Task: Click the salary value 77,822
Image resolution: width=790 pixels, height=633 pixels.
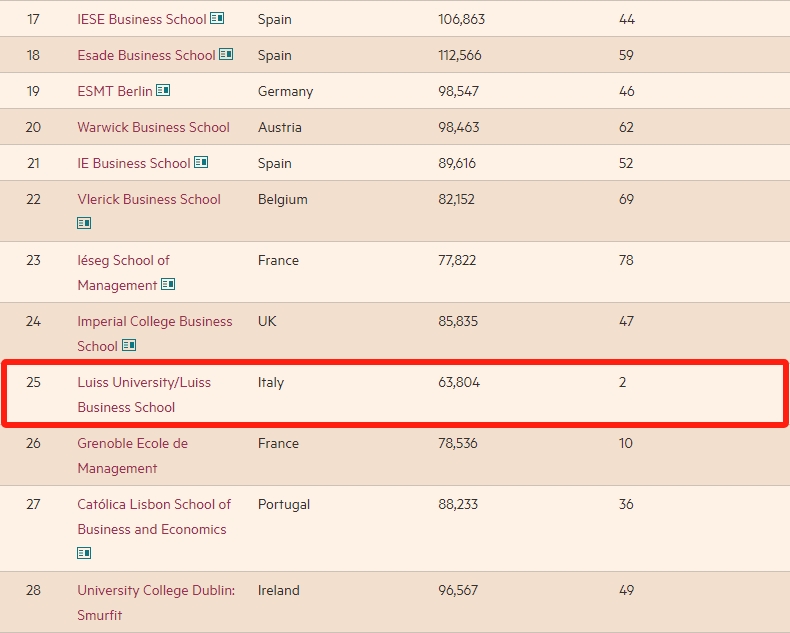Action: point(457,260)
